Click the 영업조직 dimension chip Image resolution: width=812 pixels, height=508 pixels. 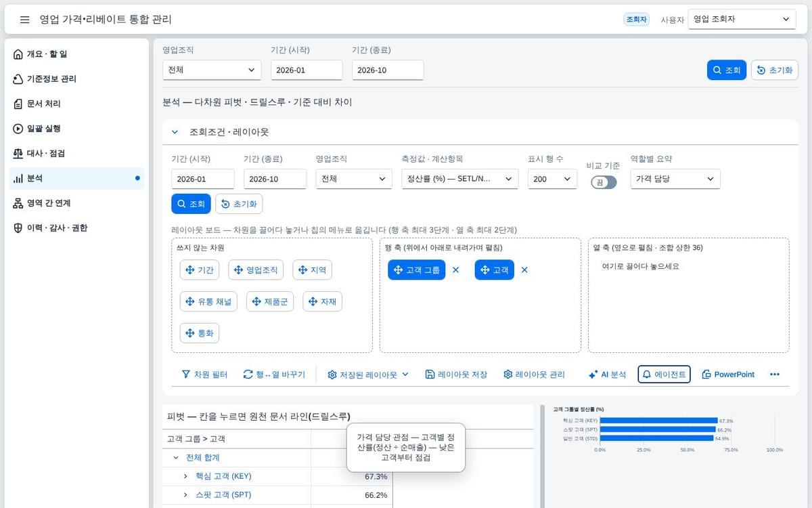[x=256, y=270]
